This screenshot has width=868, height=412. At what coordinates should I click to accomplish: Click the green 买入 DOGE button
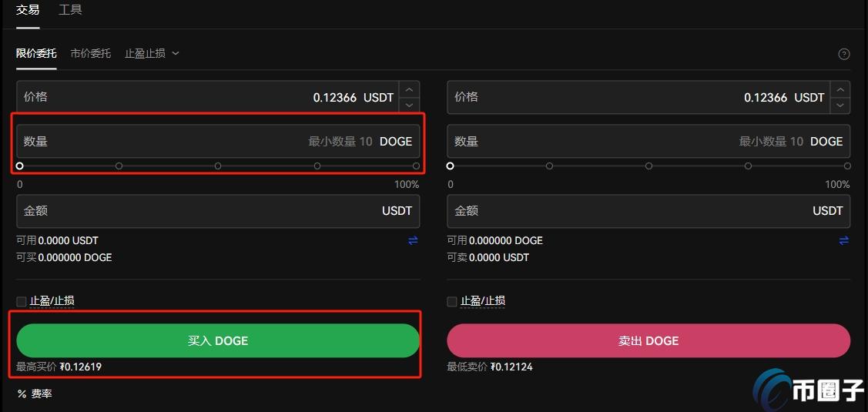[218, 340]
